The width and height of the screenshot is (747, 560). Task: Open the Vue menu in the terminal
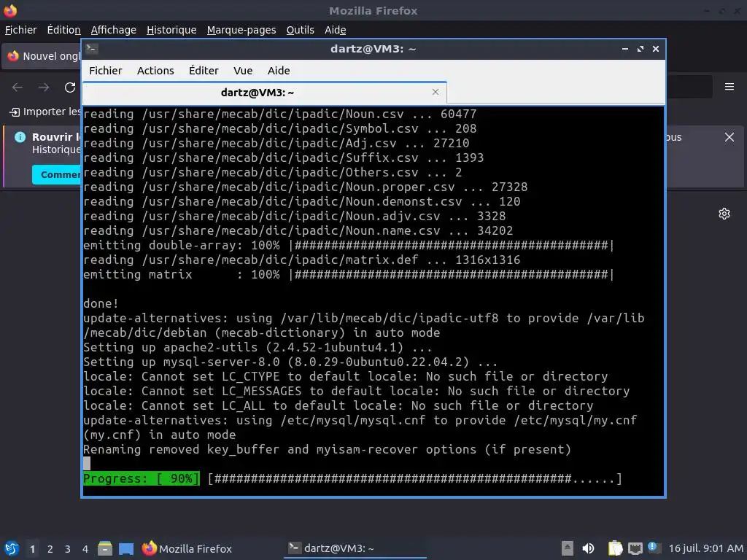tap(243, 71)
